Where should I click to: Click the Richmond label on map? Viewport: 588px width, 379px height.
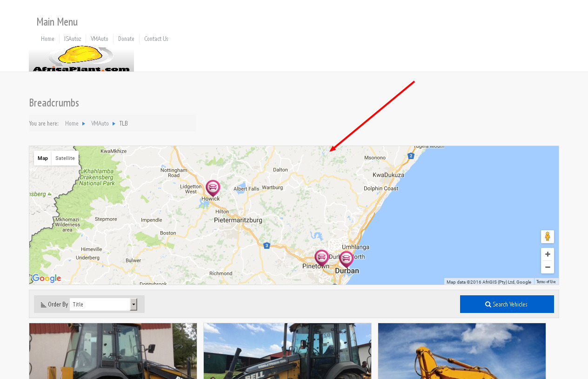220,273
